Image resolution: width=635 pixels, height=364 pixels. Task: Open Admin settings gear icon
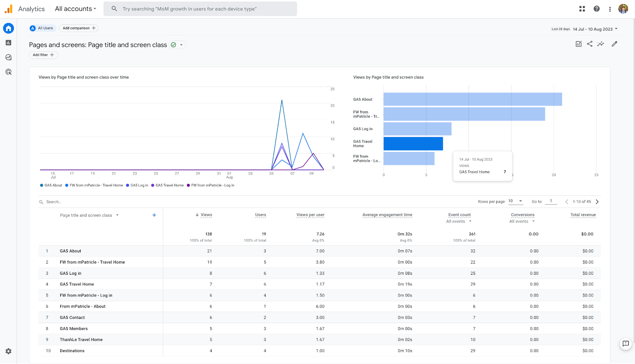tap(8, 351)
